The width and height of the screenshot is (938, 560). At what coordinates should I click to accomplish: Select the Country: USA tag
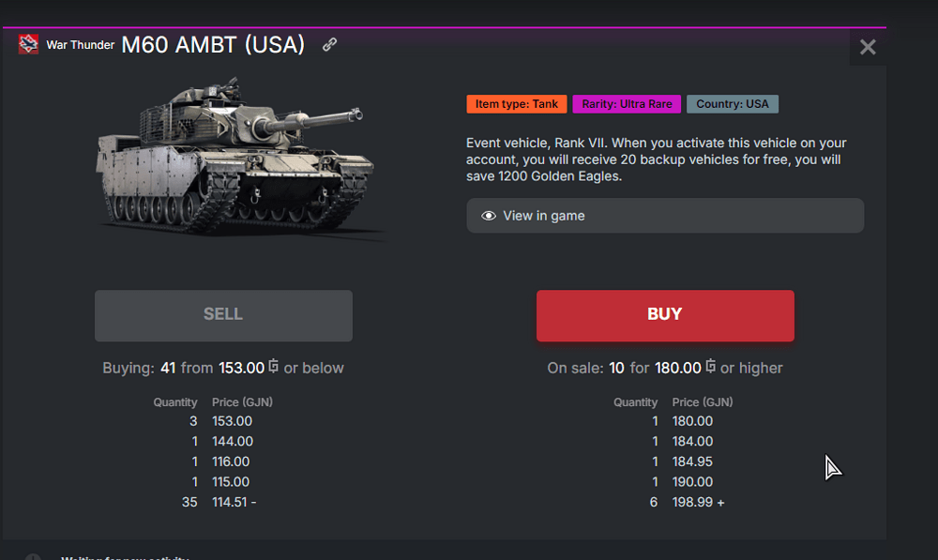pos(732,104)
